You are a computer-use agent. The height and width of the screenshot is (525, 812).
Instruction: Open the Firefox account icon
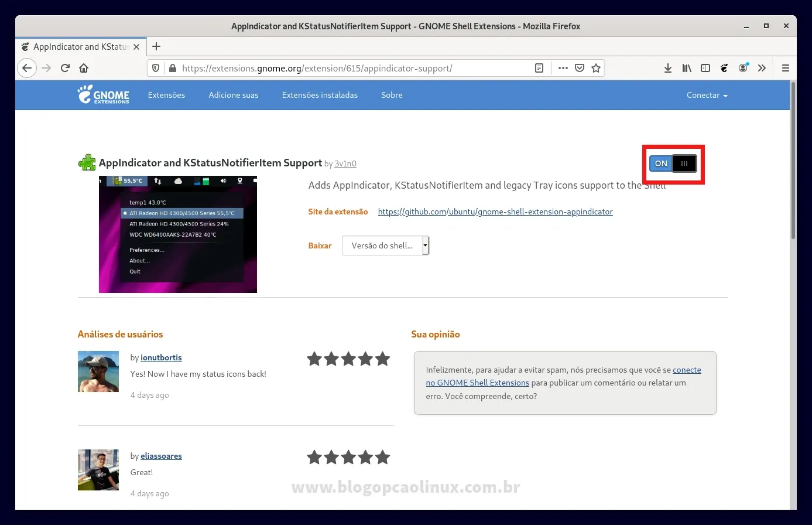743,68
